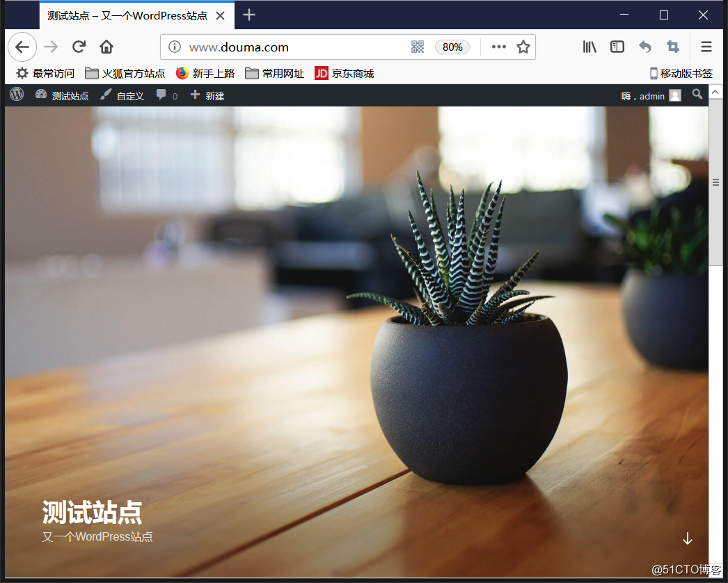Open 新建 new content menu
Image resolution: width=728 pixels, height=583 pixels.
click(207, 95)
